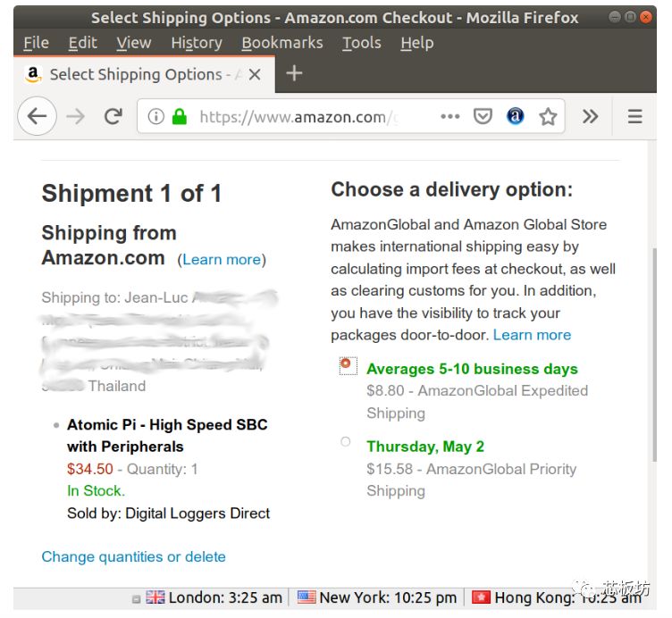
Task: Select AmazonGlobal Expedited Shipping radio button
Action: click(346, 363)
